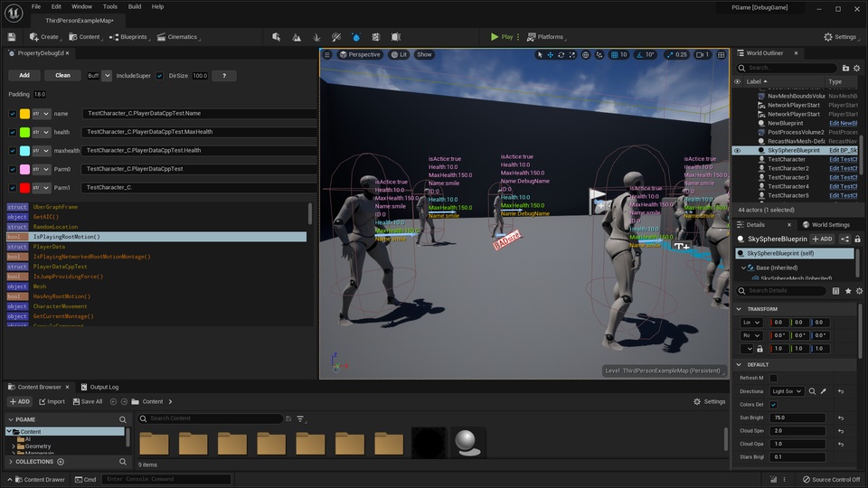Open the Buff dropdown arrow

pyautogui.click(x=108, y=76)
